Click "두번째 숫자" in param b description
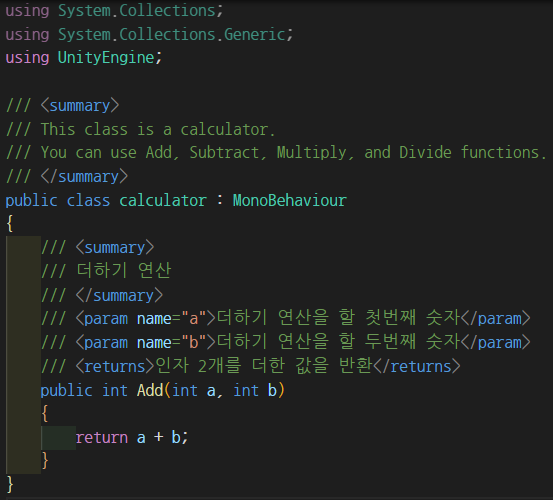Image resolution: width=553 pixels, height=500 pixels. (413, 341)
